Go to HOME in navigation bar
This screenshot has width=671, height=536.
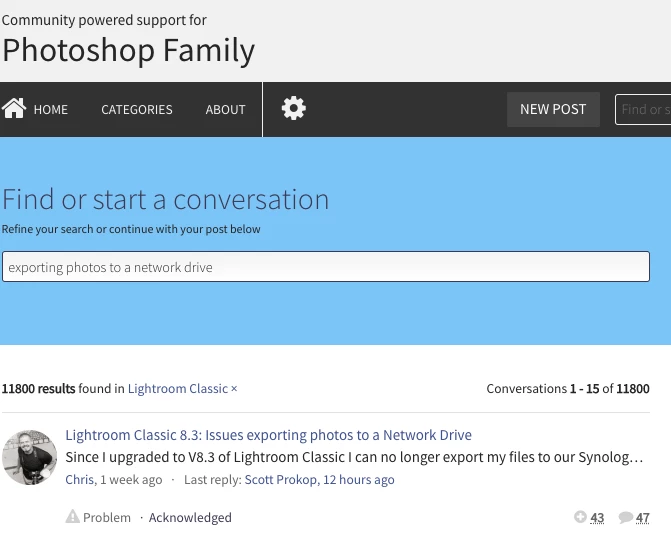[50, 110]
